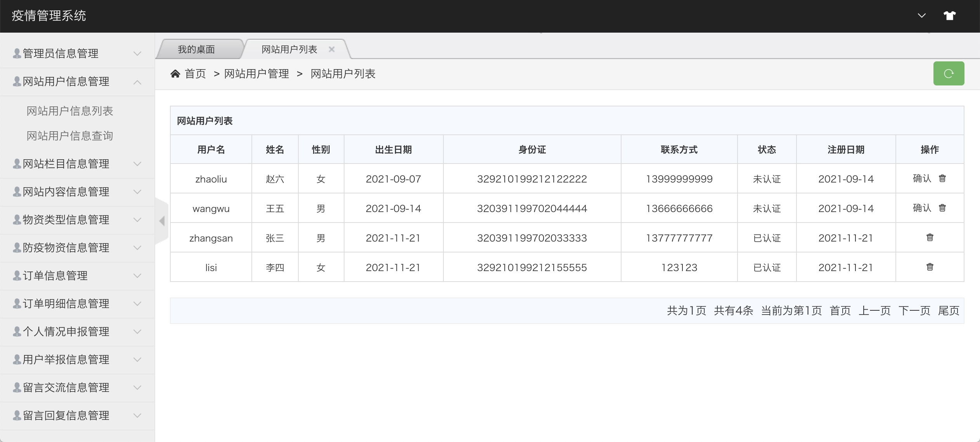The width and height of the screenshot is (980, 442).
Task: Click 首页 in the breadcrumb
Action: click(195, 74)
